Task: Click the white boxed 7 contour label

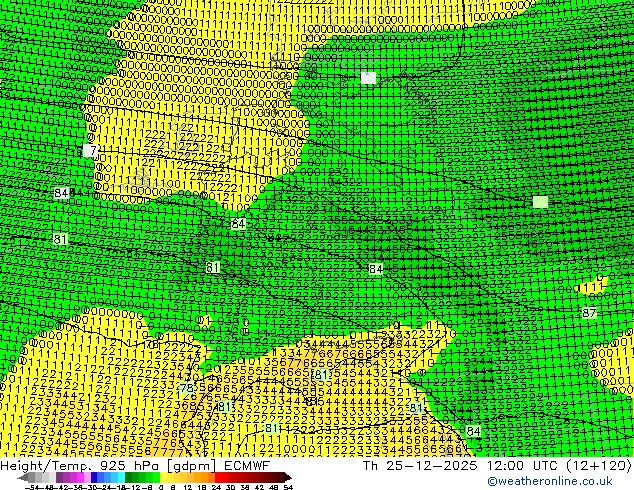Action: point(91,151)
